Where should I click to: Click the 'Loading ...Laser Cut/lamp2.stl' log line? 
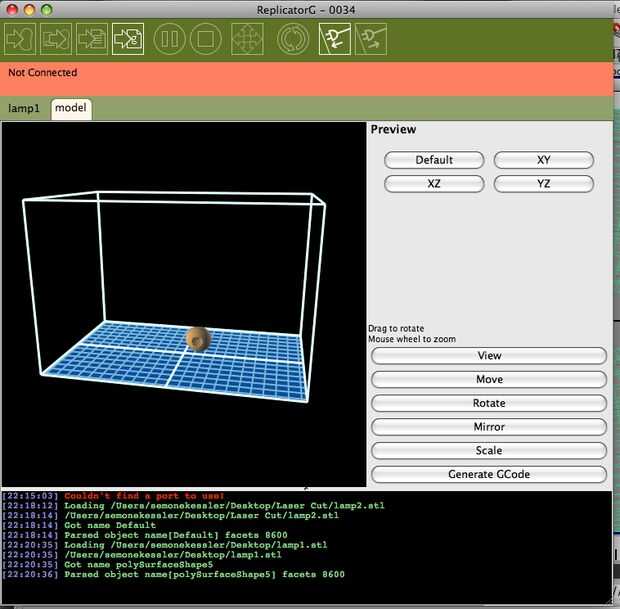click(x=224, y=506)
